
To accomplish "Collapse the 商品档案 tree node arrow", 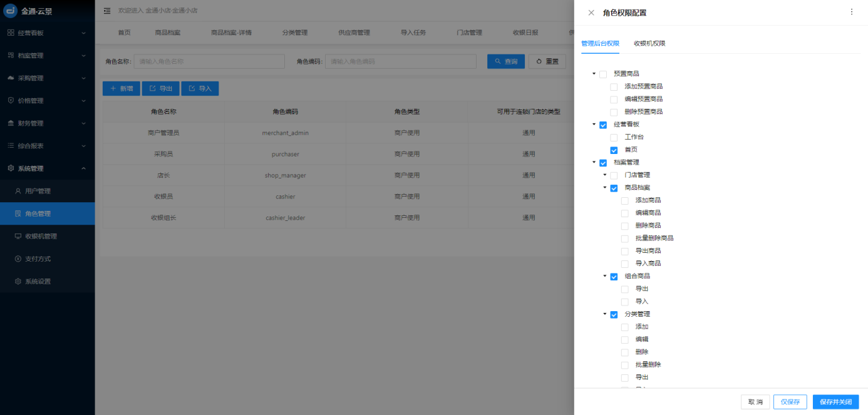I will 604,188.
